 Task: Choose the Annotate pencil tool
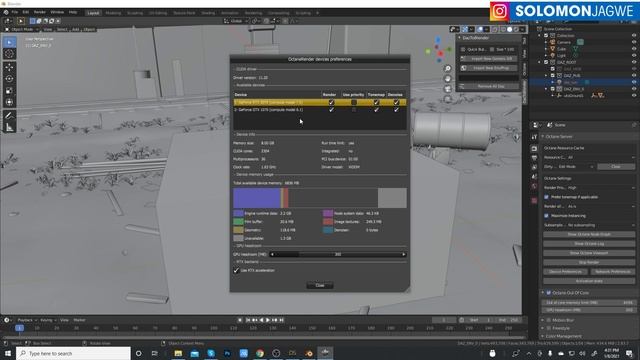click(x=9, y=116)
